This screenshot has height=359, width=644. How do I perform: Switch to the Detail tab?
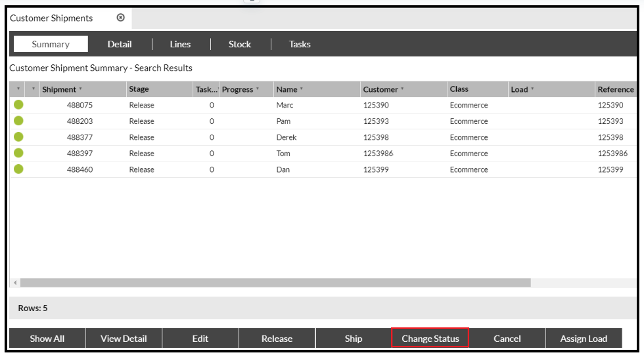tap(120, 44)
